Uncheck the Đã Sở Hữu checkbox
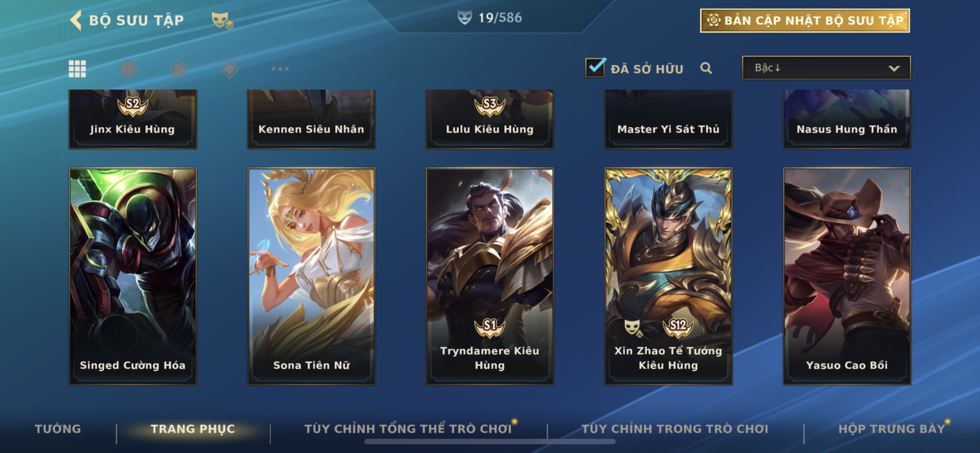This screenshot has width=980, height=453. click(x=595, y=68)
